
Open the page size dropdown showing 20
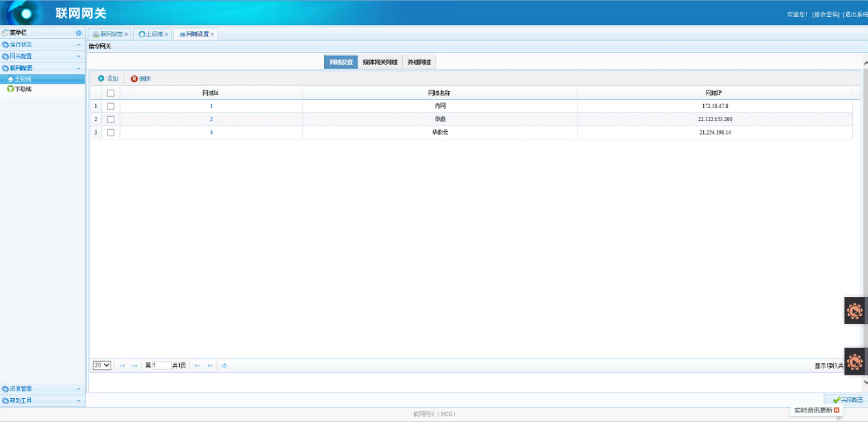(x=102, y=365)
